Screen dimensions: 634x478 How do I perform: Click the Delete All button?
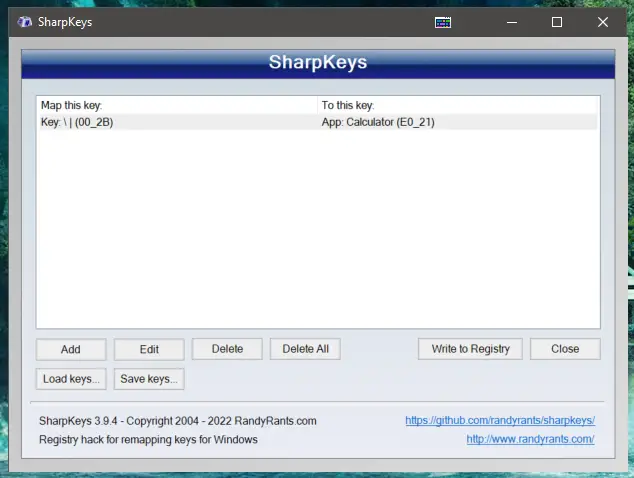click(305, 349)
